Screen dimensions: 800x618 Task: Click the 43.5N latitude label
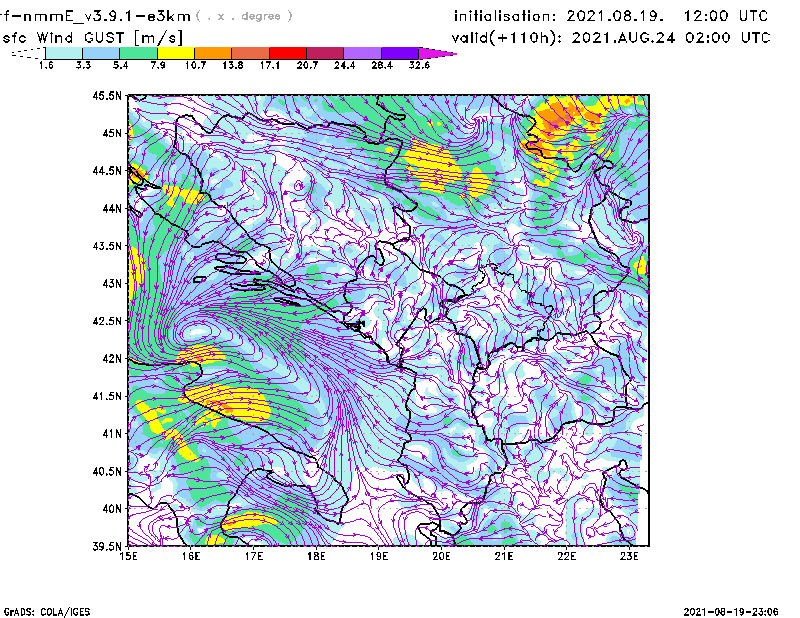107,246
